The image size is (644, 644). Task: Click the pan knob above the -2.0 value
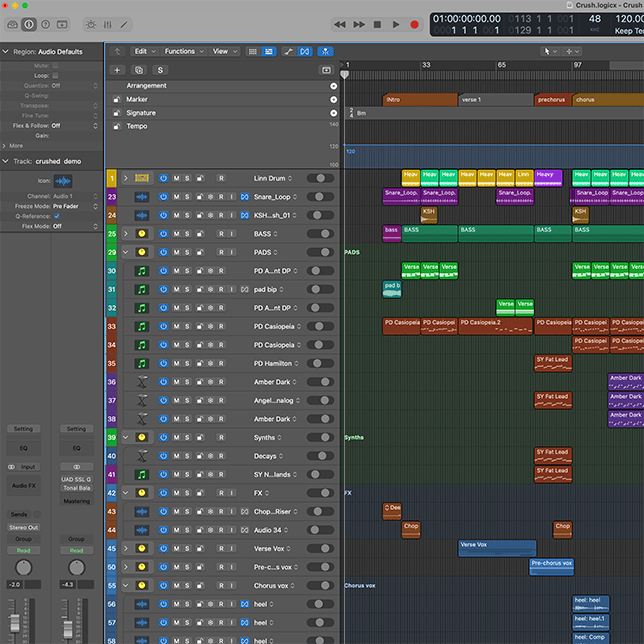tap(23, 568)
